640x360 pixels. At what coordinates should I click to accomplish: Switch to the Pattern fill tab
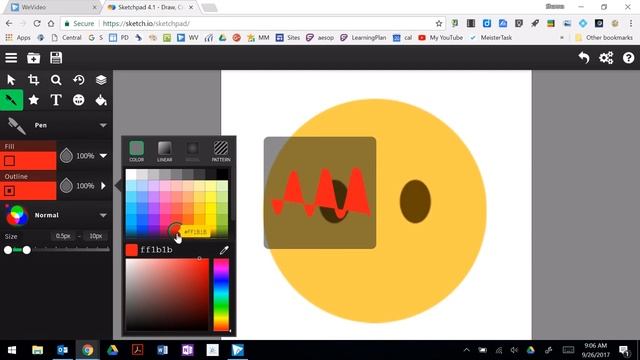pyautogui.click(x=221, y=151)
